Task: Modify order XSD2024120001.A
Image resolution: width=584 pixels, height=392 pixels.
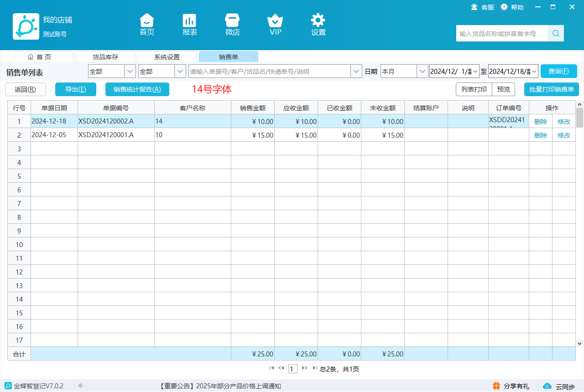Action: (564, 135)
